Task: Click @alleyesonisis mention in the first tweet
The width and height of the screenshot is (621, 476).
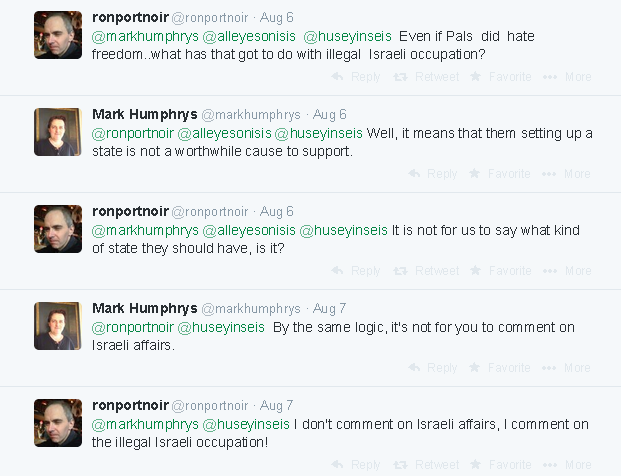Action: 250,35
